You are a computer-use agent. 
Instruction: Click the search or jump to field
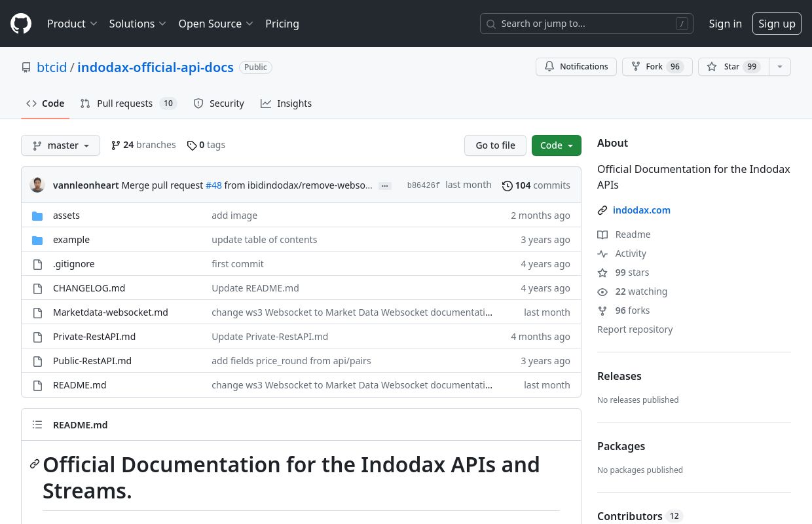coord(587,24)
